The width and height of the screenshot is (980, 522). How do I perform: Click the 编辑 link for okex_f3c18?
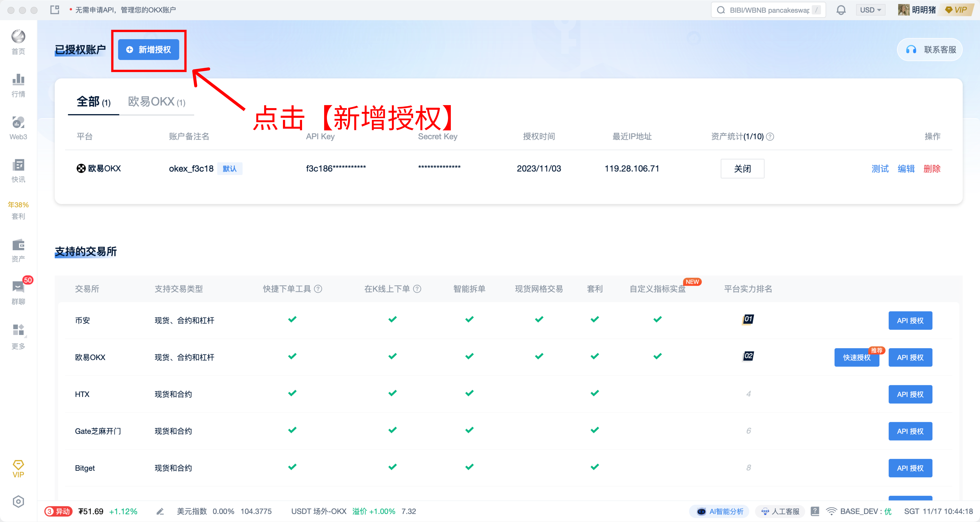click(x=906, y=169)
